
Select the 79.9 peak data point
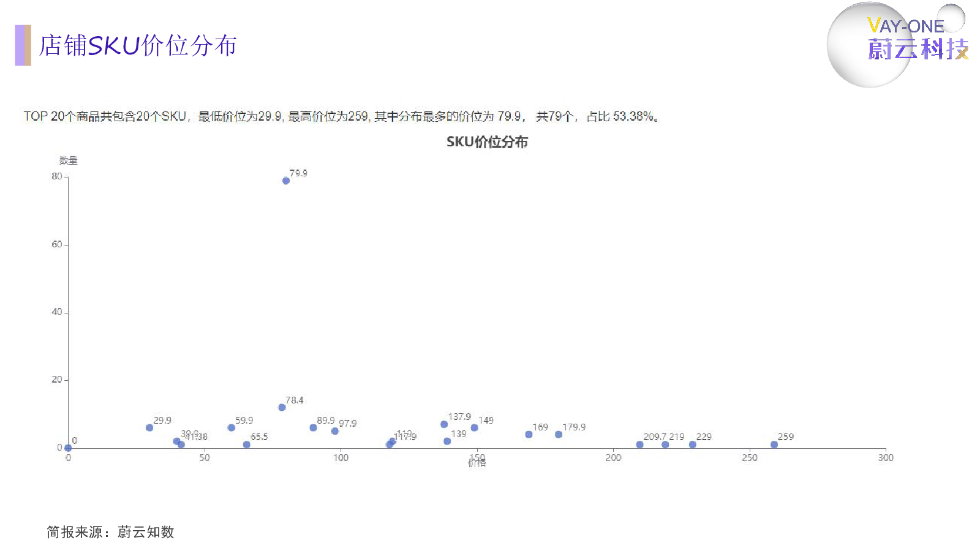pos(285,180)
